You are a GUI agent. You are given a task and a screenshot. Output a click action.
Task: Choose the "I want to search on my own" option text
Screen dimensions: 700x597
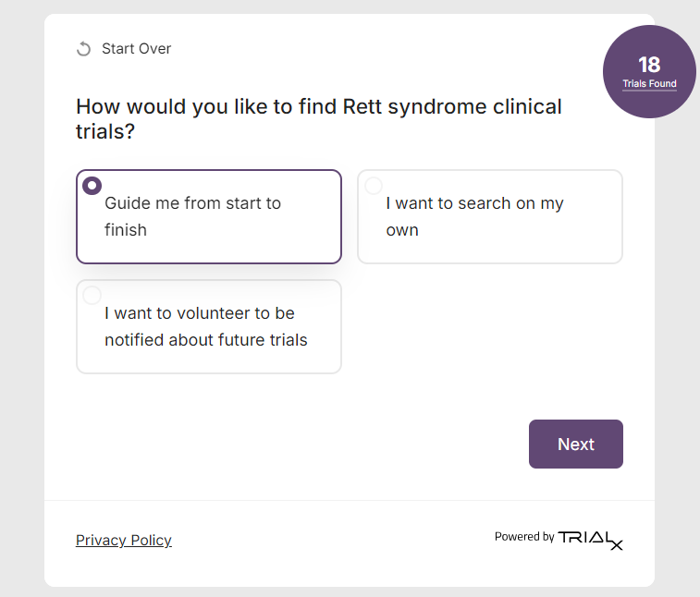coord(474,216)
